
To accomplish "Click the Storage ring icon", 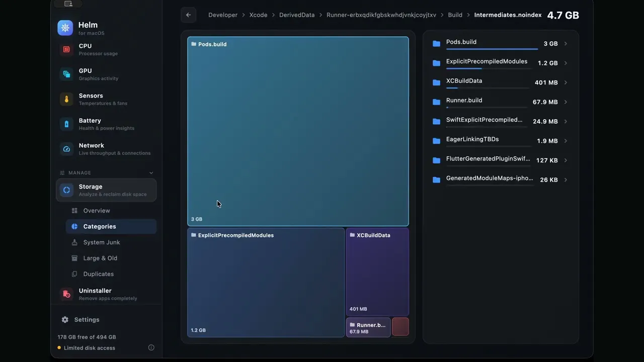I will (66, 190).
